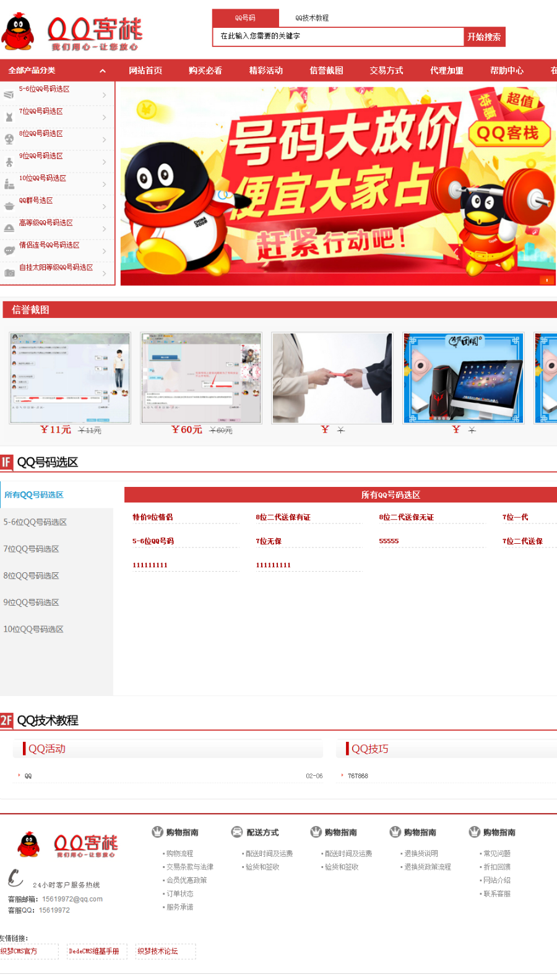Open the 特价9位情侣 link
Image resolution: width=557 pixels, height=980 pixels.
pos(153,517)
